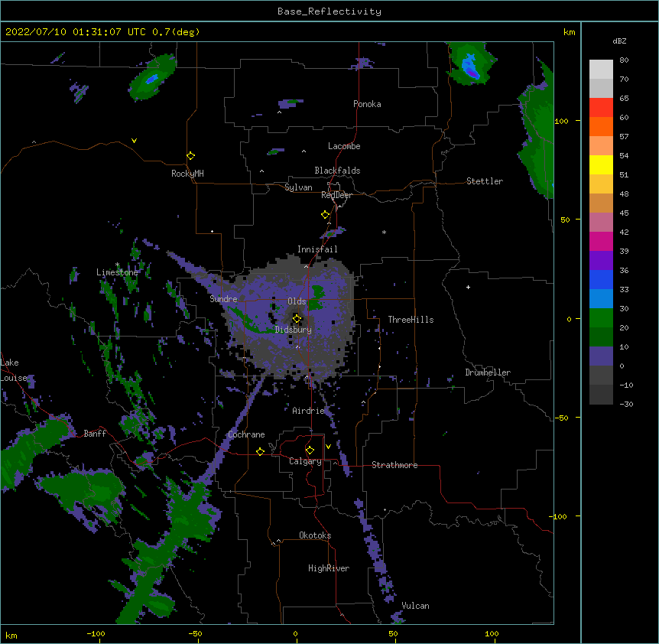Viewport: 659px width, 644px height.
Task: Click the Base_Reflectivity title text
Action: (329, 11)
